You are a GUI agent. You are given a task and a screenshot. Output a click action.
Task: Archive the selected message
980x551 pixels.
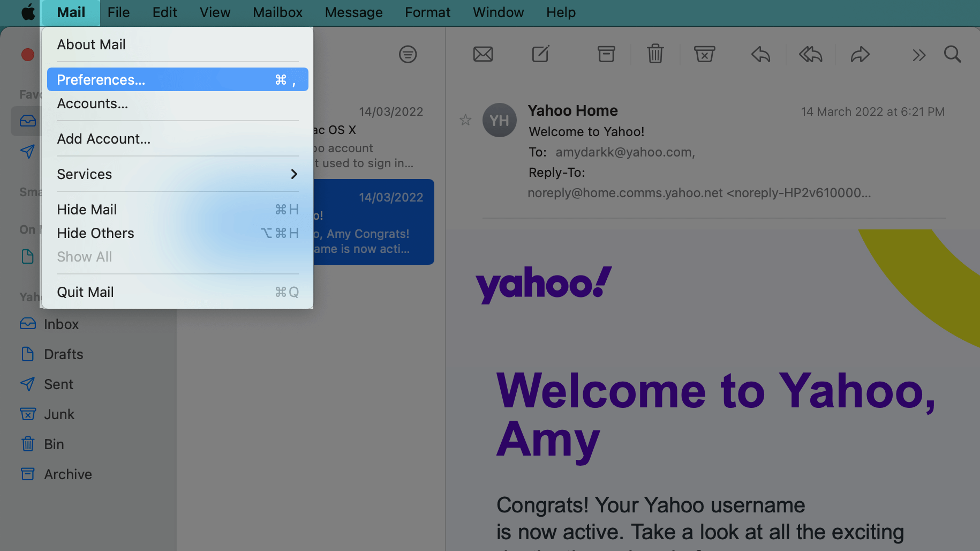[606, 54]
